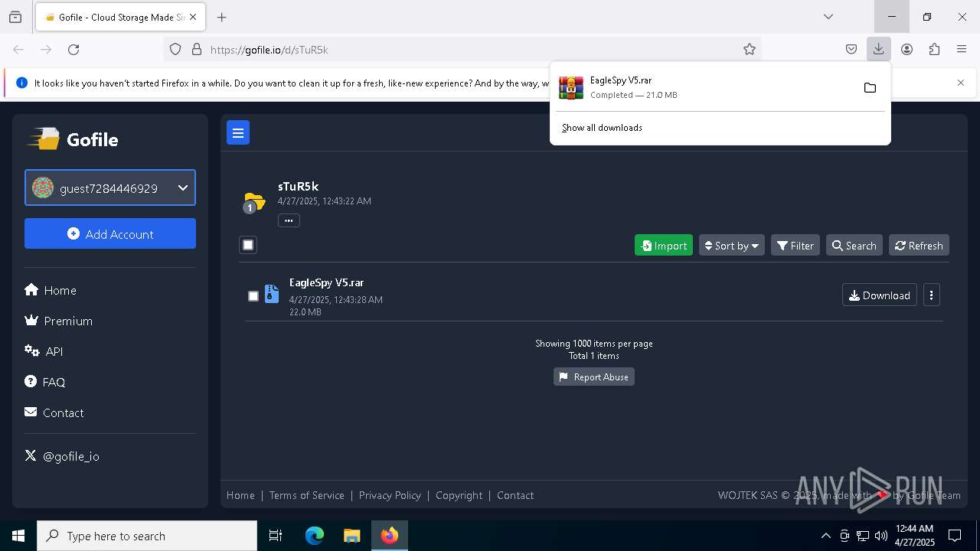
Task: Open Firefox downloads toolbar icon
Action: [878, 49]
